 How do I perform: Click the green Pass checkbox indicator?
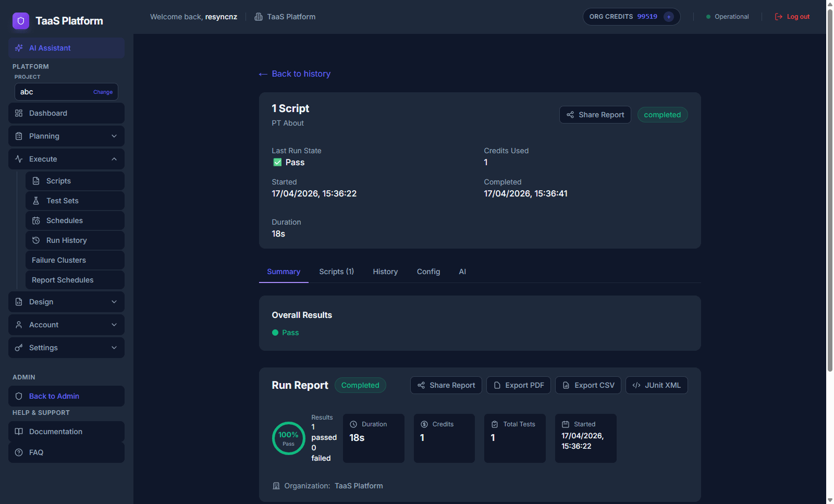click(277, 163)
